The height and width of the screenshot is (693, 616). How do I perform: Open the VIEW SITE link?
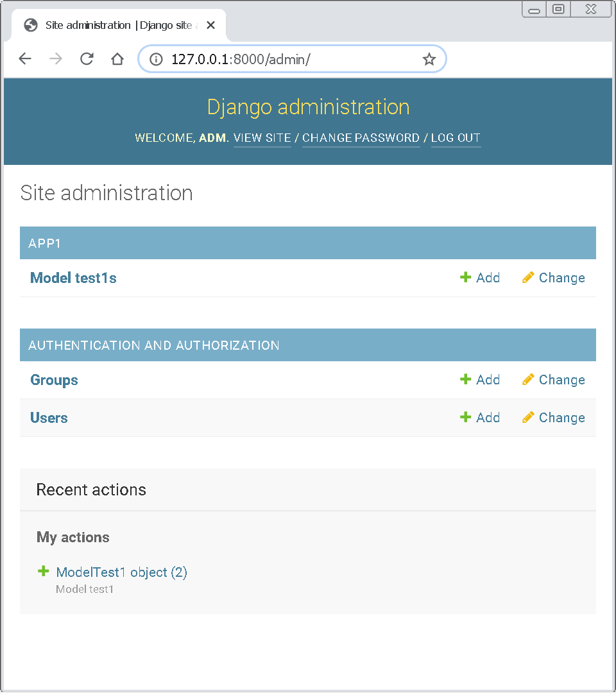click(262, 138)
